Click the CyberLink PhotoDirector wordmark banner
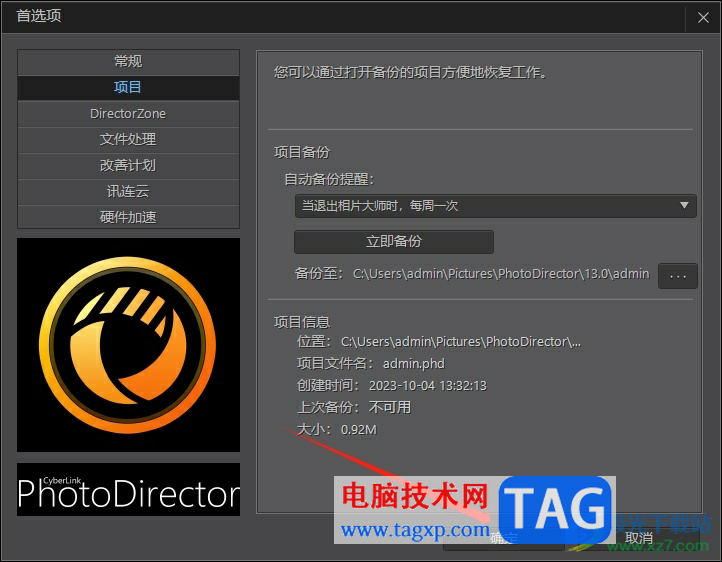Screen dimensions: 722x562 click(x=128, y=490)
